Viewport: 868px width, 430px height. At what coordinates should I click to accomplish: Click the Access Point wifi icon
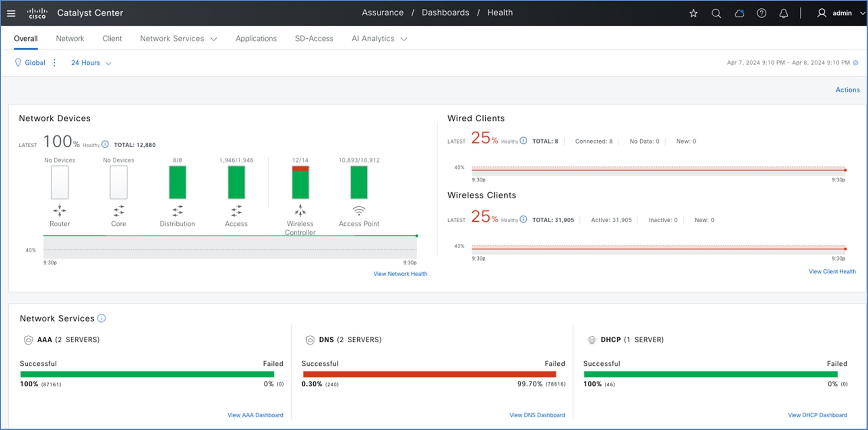tap(359, 211)
